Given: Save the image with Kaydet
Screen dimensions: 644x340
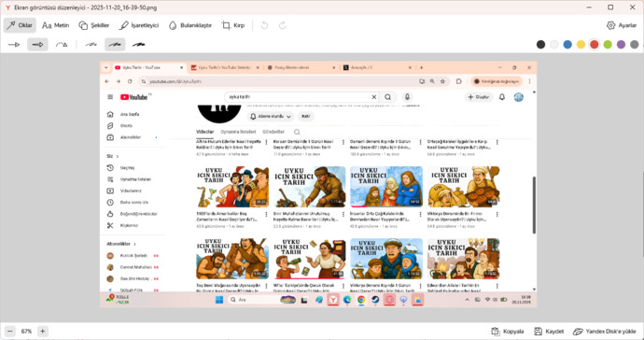Looking at the screenshot, I should tap(549, 332).
